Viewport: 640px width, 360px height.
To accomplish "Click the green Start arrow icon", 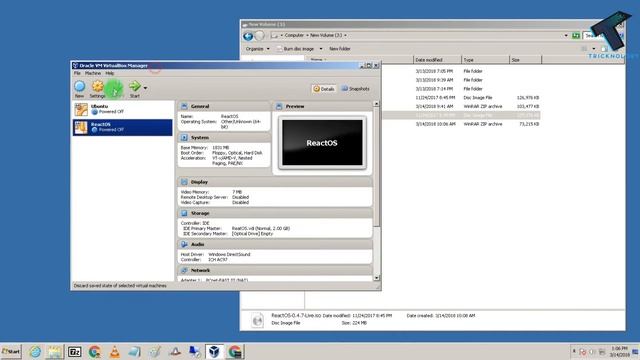I will [x=134, y=86].
